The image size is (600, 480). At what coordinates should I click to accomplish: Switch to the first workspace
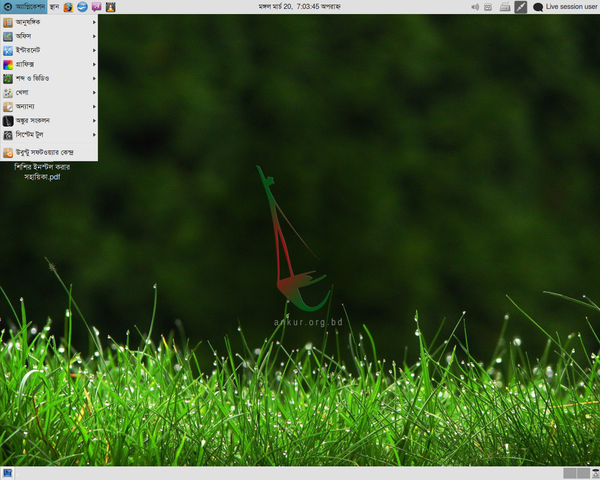[570, 473]
